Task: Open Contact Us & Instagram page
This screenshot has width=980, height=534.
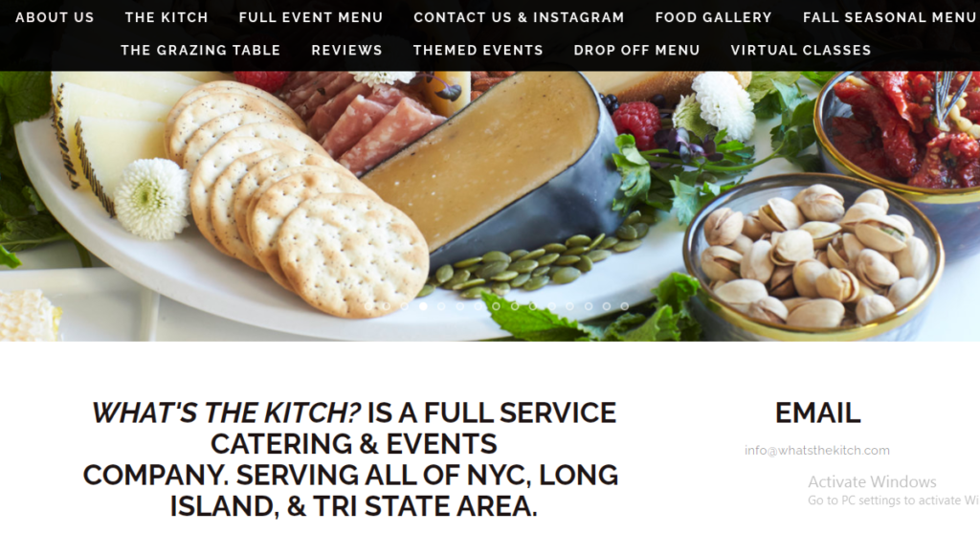Action: [x=519, y=17]
